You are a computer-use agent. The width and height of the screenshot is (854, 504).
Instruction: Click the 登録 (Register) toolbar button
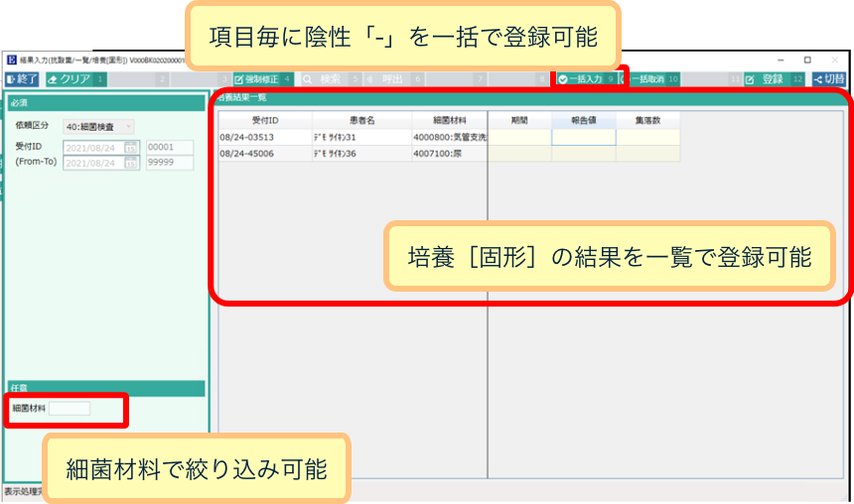766,78
